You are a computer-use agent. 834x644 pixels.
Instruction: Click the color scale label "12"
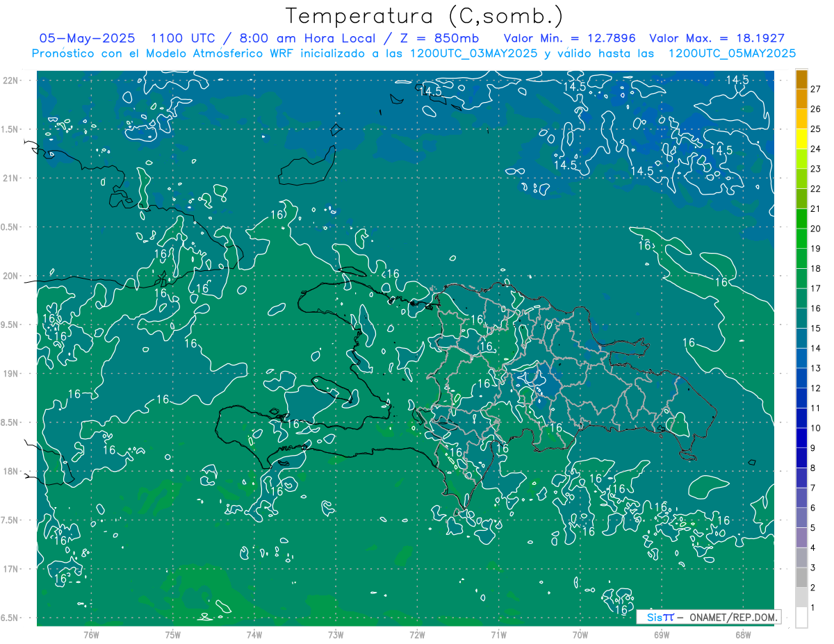pos(816,388)
